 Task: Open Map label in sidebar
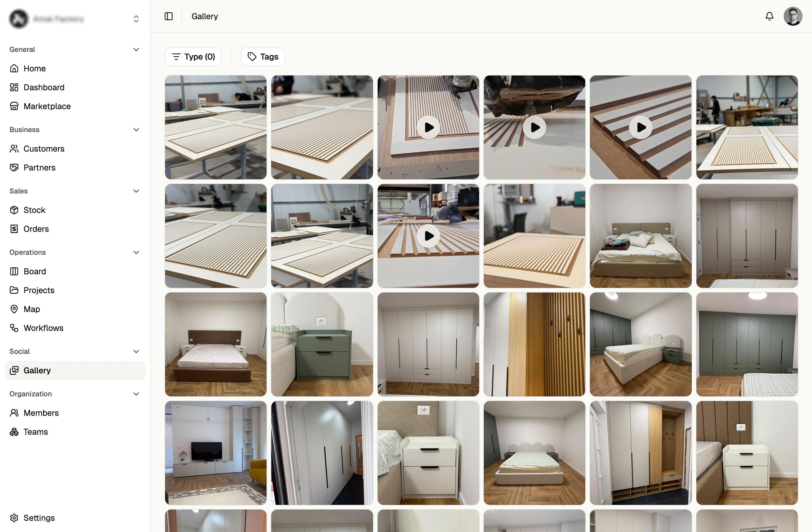32,309
